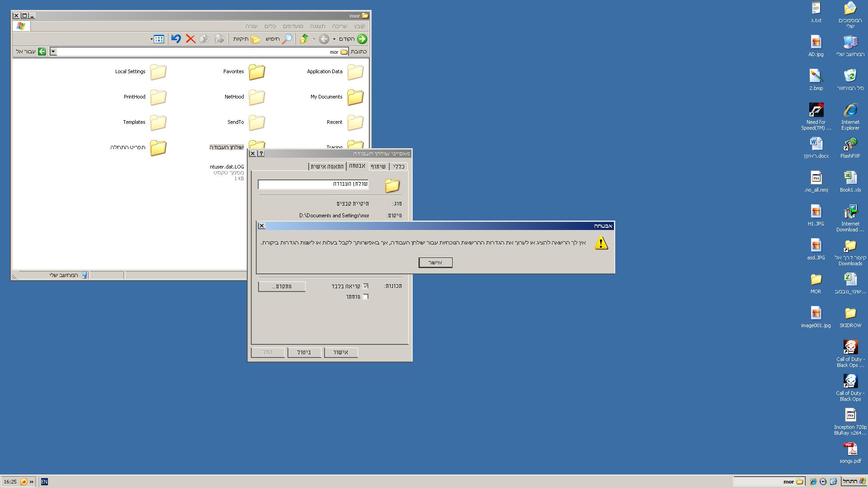The image size is (868, 488).
Task: Open the עריכה edit menu
Action: click(340, 26)
